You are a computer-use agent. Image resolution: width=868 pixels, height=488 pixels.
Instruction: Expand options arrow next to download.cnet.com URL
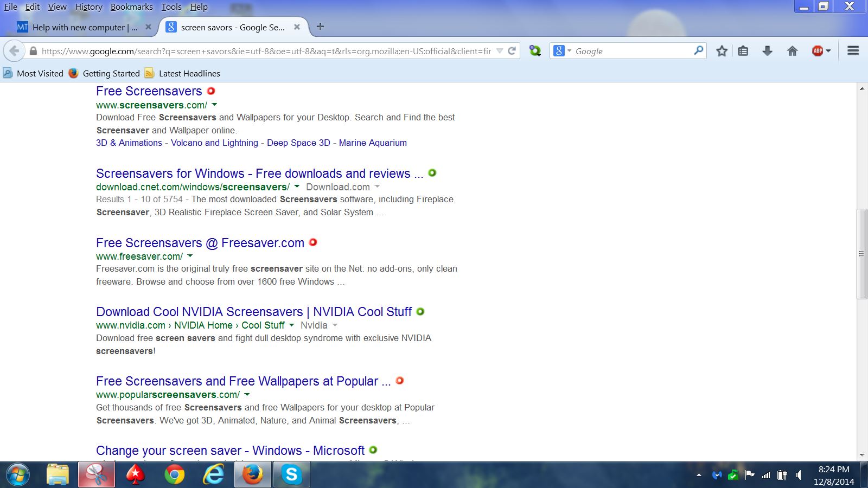pyautogui.click(x=297, y=187)
